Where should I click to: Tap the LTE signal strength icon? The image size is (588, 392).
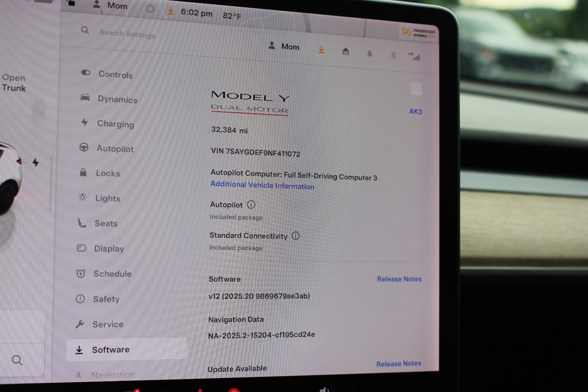pyautogui.click(x=414, y=56)
